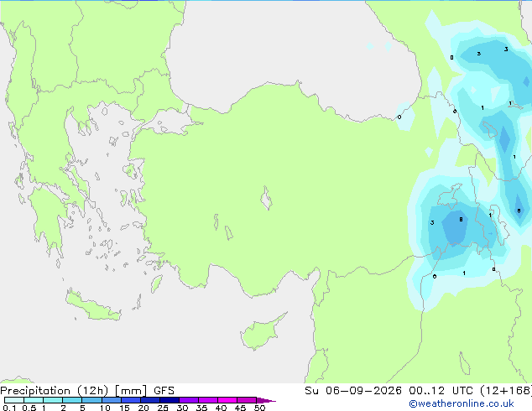Click the 8 mm value west of Lake Van
This screenshot has height=411, width=532.
point(461,220)
